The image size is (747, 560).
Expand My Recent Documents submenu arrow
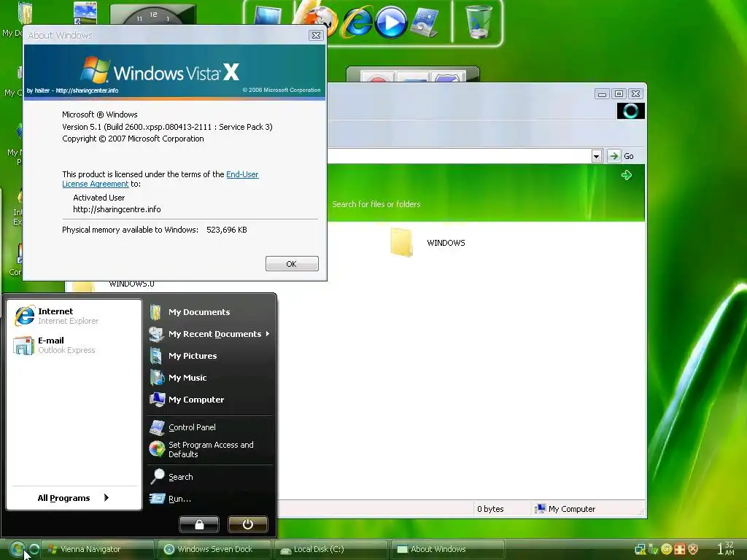coord(268,334)
